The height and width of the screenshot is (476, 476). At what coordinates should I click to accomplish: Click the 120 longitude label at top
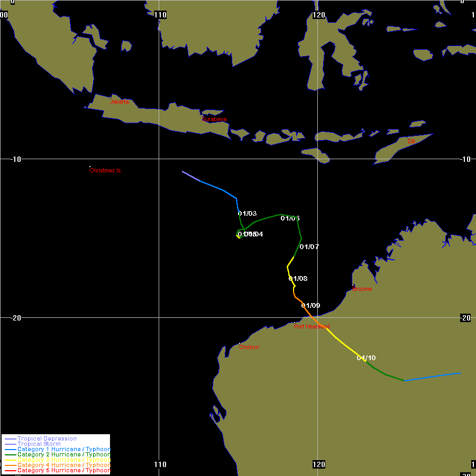click(318, 15)
